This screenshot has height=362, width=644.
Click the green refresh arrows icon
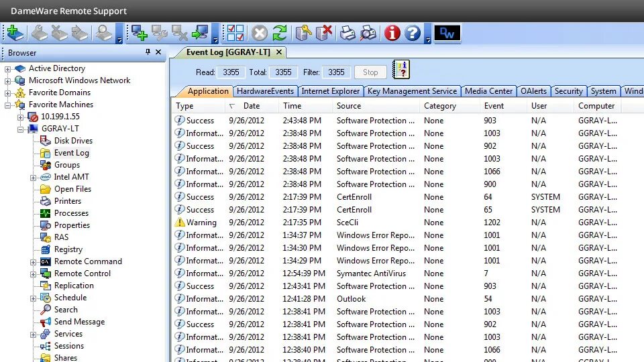pyautogui.click(x=280, y=33)
